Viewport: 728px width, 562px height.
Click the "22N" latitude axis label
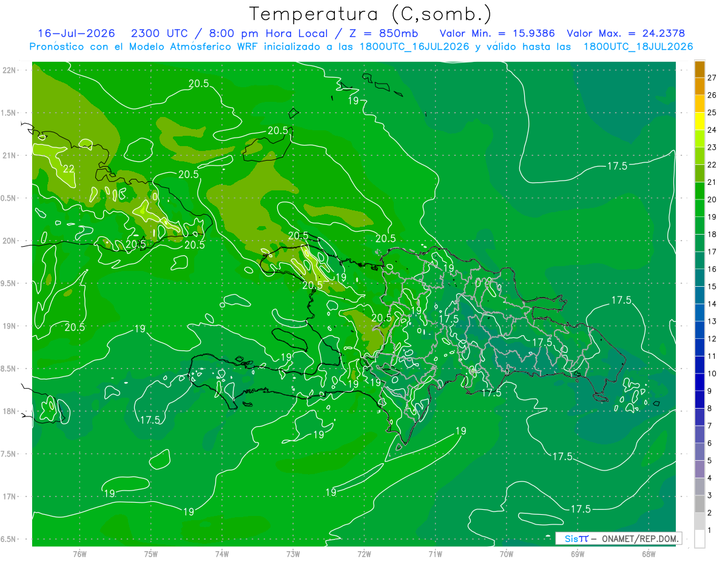[9, 70]
